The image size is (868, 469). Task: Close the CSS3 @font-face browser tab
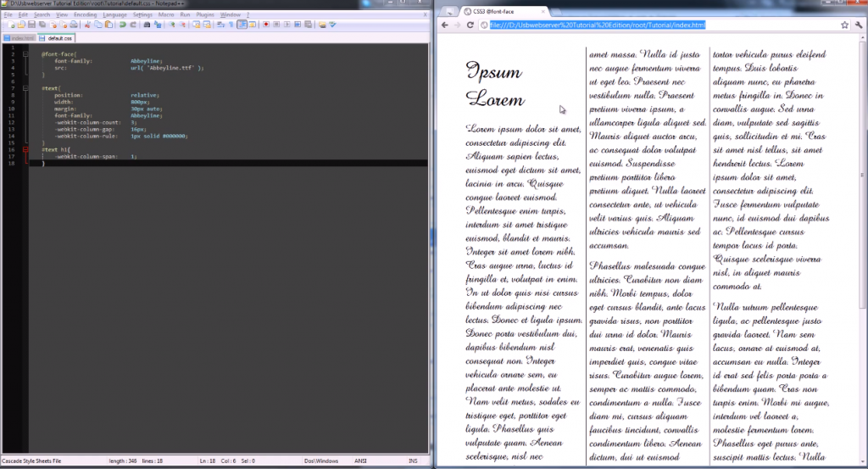pyautogui.click(x=542, y=11)
